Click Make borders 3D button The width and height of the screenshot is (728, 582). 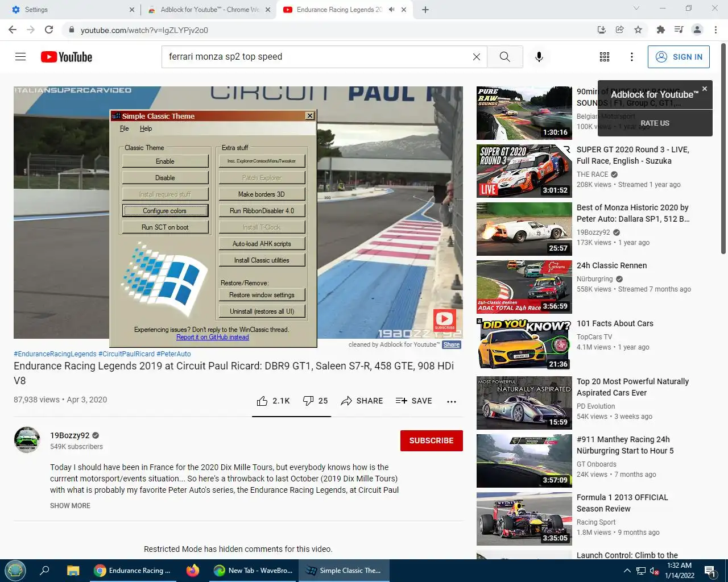[x=262, y=194]
